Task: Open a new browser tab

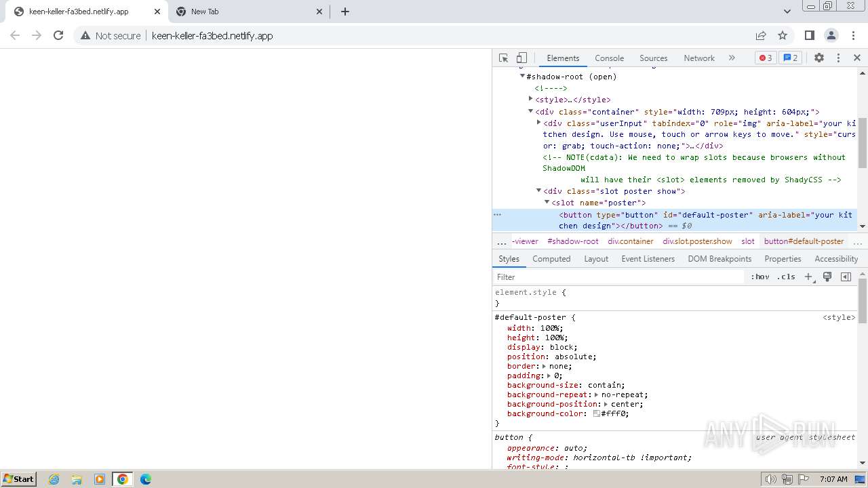Action: click(345, 12)
